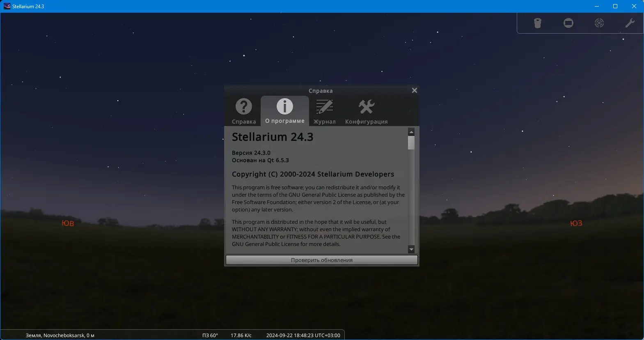Click the Stellarium app icon in title bar
The width and height of the screenshot is (644, 340).
click(x=7, y=6)
